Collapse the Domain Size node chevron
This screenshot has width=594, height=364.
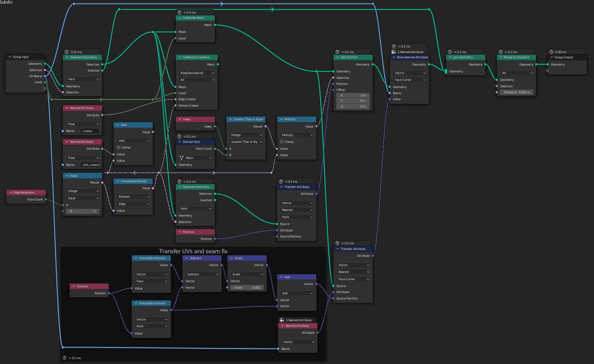180,142
